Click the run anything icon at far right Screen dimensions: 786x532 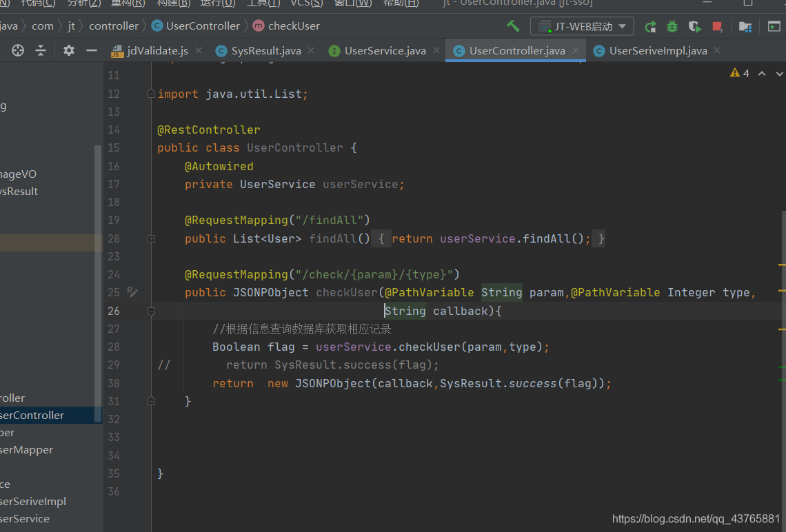774,27
